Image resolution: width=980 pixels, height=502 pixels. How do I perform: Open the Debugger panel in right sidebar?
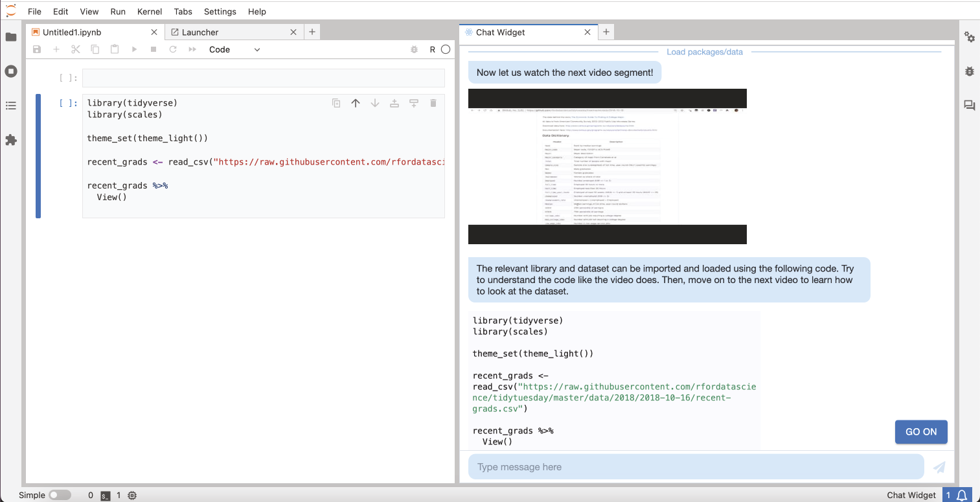[970, 71]
